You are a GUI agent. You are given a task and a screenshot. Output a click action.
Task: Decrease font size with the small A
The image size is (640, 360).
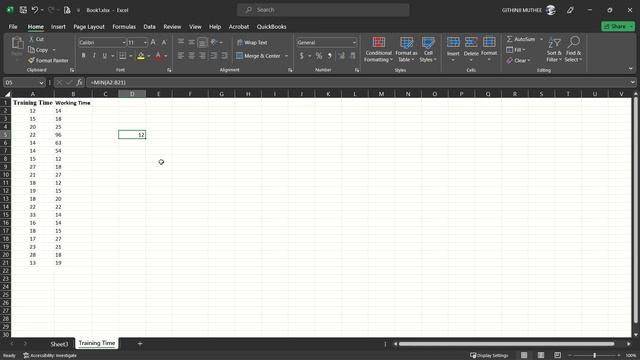pyautogui.click(x=164, y=42)
